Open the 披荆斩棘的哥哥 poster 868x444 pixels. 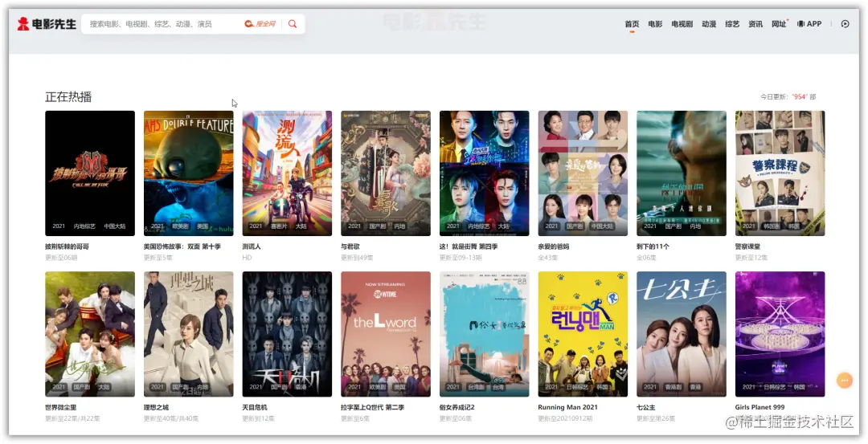[x=90, y=173]
